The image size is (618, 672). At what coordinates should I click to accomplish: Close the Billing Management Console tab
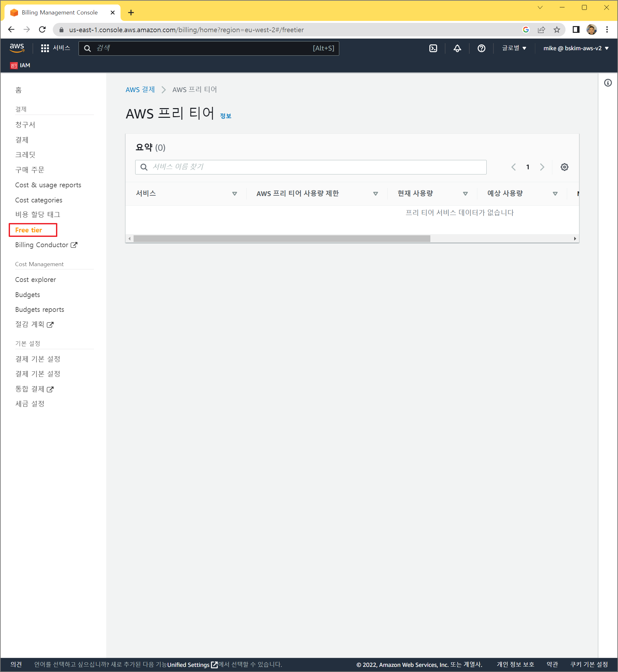point(112,13)
